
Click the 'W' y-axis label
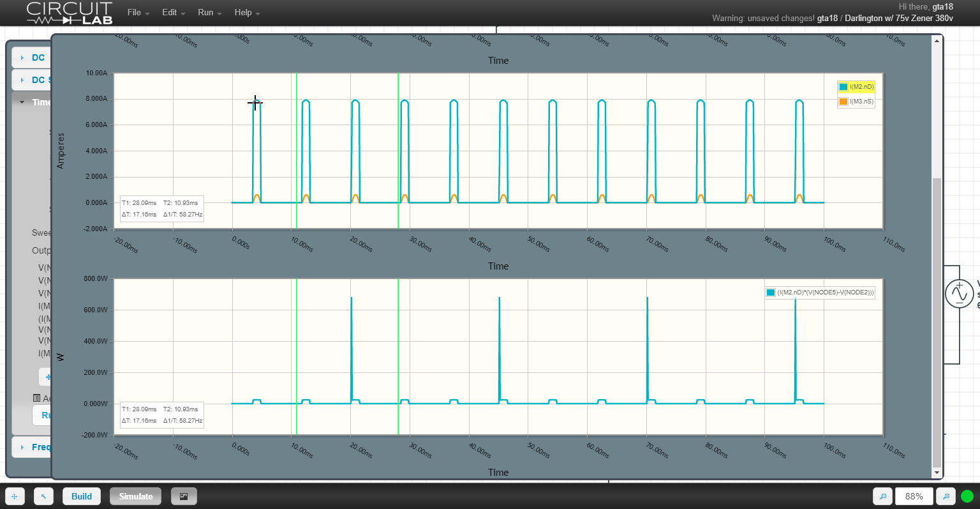click(61, 357)
